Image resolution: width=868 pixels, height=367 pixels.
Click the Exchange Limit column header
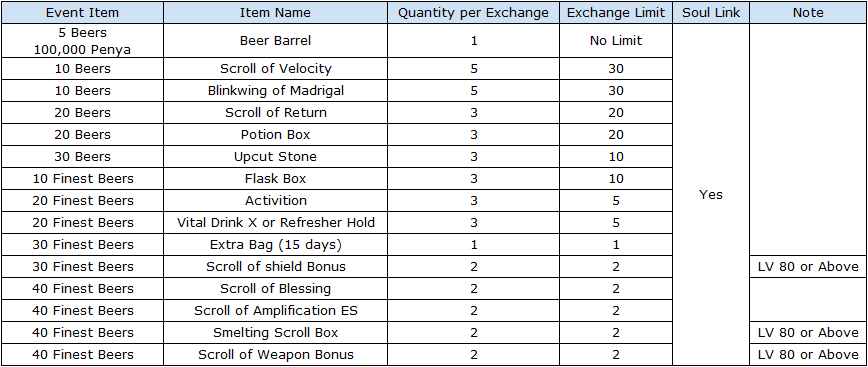[616, 12]
